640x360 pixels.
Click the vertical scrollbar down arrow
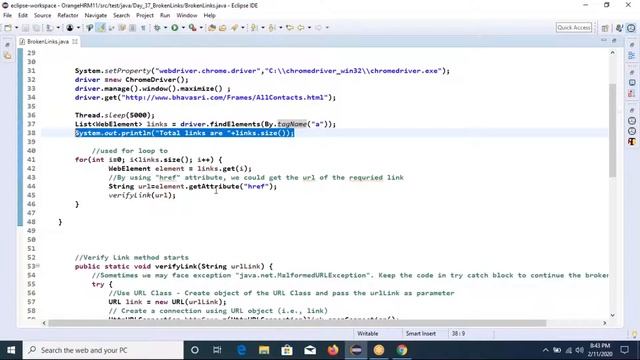612,315
